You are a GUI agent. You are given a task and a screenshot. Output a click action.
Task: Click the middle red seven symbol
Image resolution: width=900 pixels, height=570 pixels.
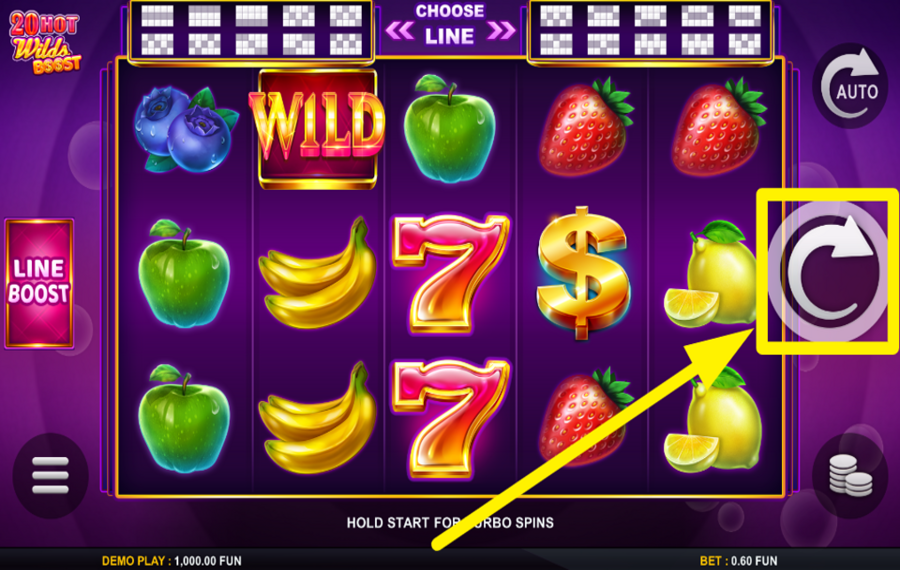click(449, 273)
